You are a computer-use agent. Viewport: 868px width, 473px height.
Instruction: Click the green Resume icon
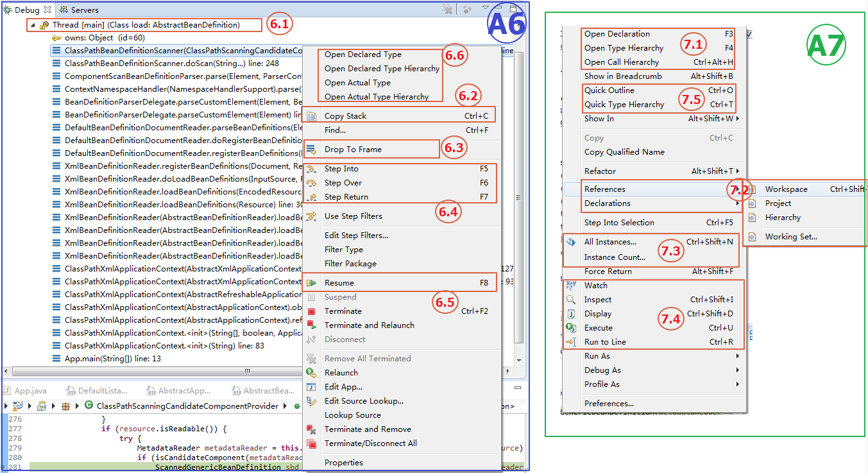click(x=311, y=282)
